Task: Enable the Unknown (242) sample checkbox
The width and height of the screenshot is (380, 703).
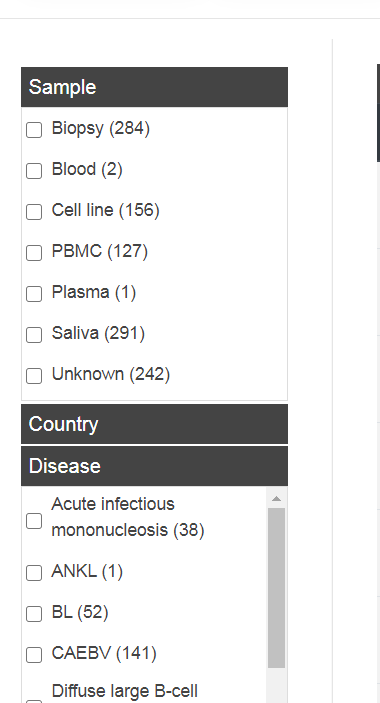Action: coord(34,376)
